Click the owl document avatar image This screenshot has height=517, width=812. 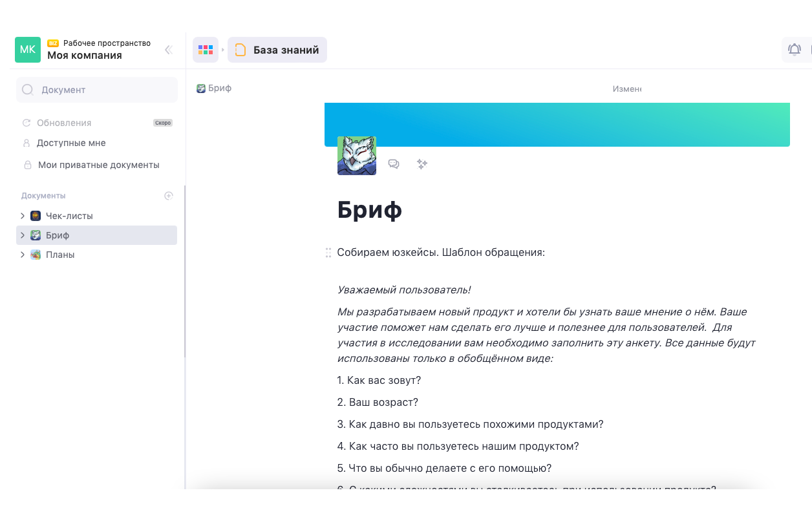357,156
